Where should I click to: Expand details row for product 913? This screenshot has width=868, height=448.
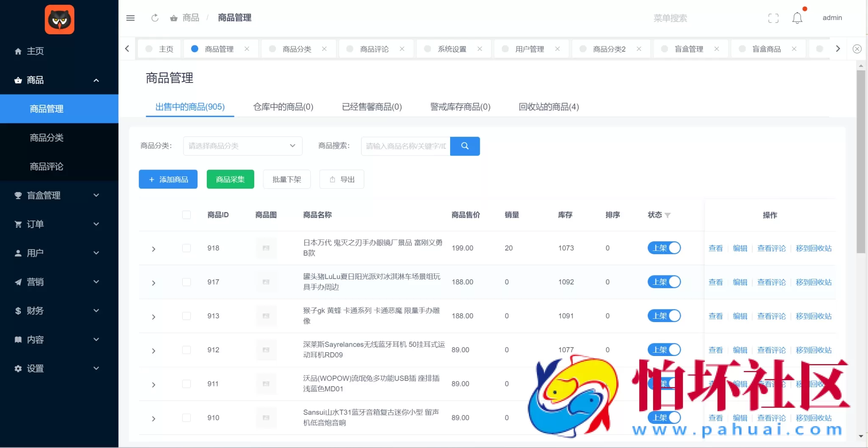pyautogui.click(x=153, y=316)
